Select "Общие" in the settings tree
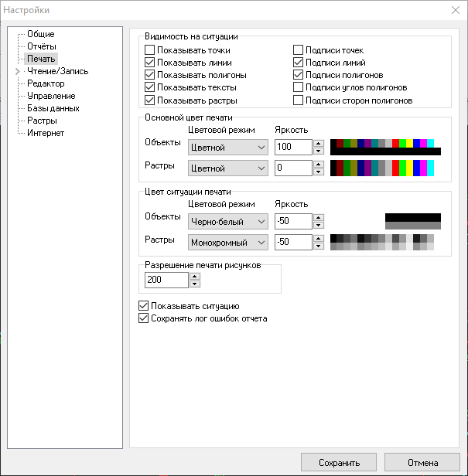The width and height of the screenshot is (468, 476). coord(40,34)
